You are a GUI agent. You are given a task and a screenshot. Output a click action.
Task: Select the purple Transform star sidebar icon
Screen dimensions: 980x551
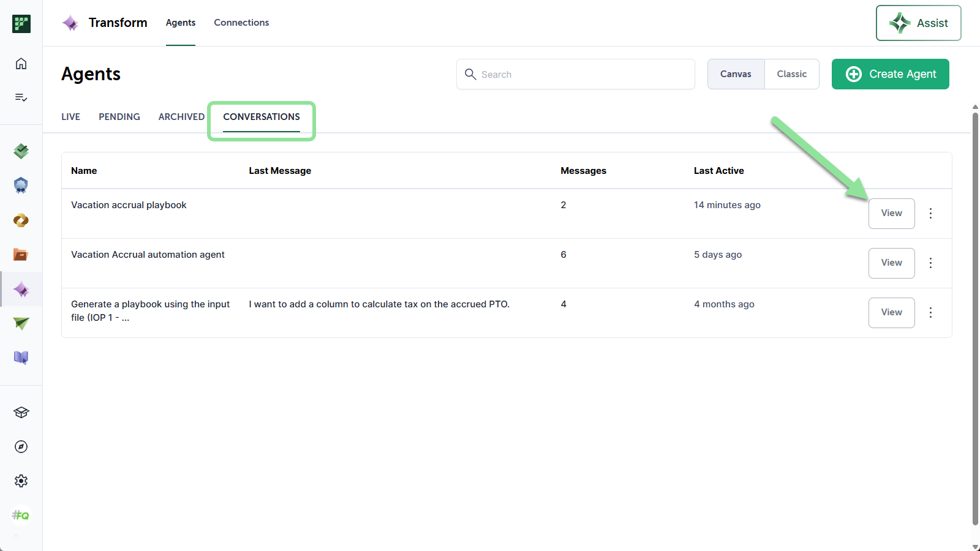21,289
